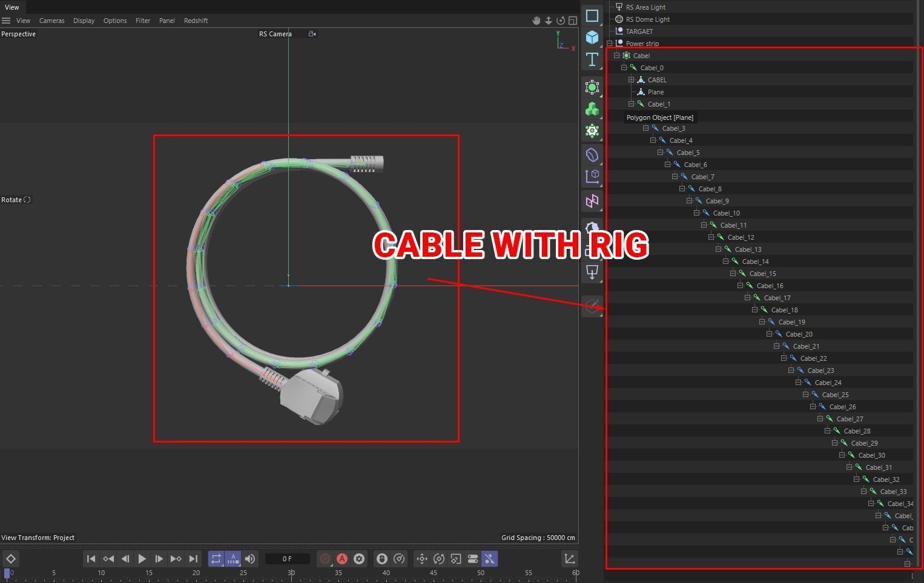Click the current frame field showing 0 F
Viewport: 924px width, 583px height.
(288, 559)
